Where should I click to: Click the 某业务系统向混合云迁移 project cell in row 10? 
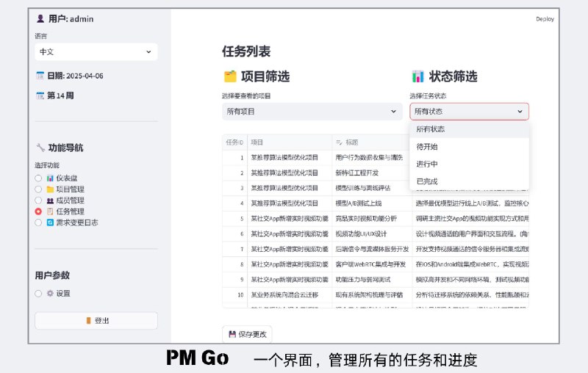[290, 294]
